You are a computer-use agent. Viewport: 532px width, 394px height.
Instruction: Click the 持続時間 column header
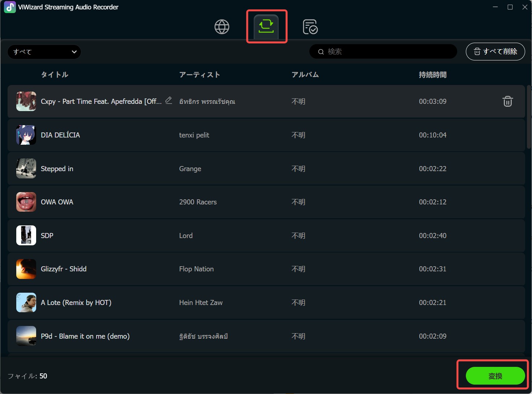(433, 75)
